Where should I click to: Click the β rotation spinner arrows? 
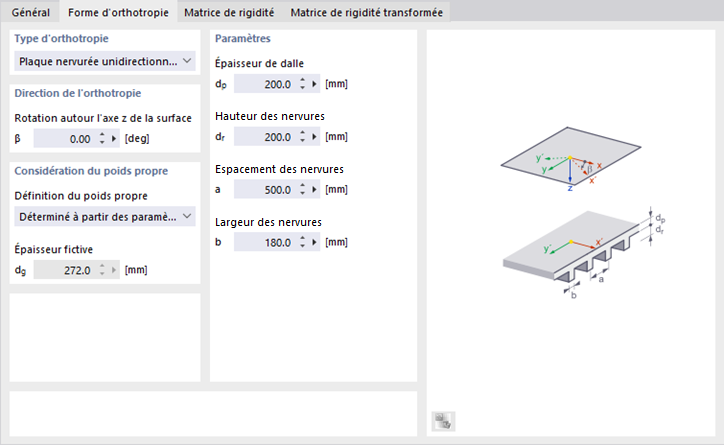[x=102, y=138]
